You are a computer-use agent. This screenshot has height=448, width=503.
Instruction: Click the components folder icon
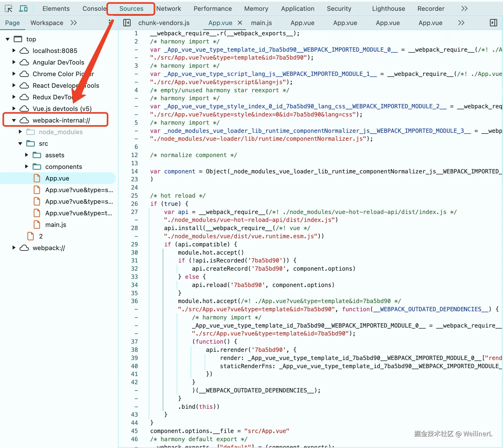[x=37, y=167]
